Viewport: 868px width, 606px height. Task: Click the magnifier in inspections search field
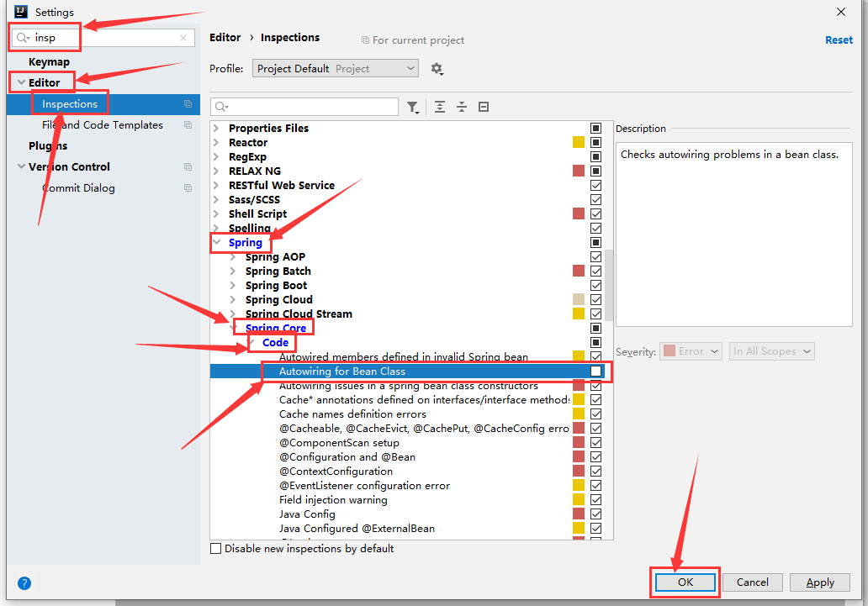tap(221, 107)
